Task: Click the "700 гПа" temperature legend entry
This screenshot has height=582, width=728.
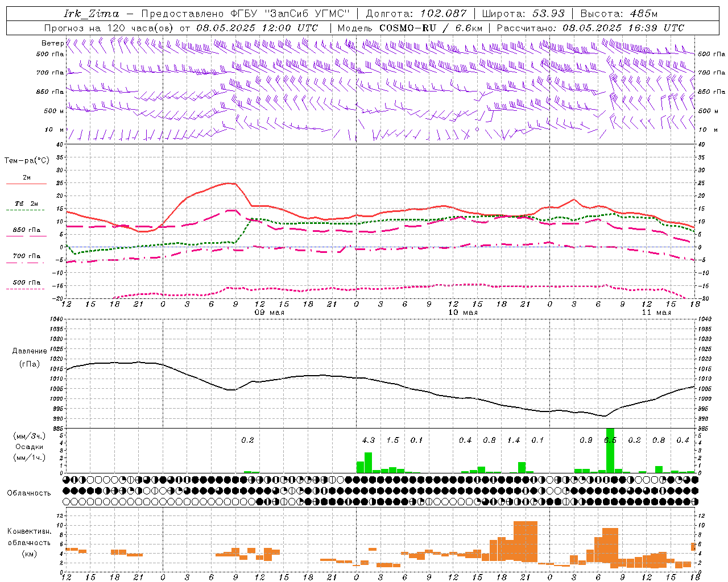Action: tap(27, 256)
